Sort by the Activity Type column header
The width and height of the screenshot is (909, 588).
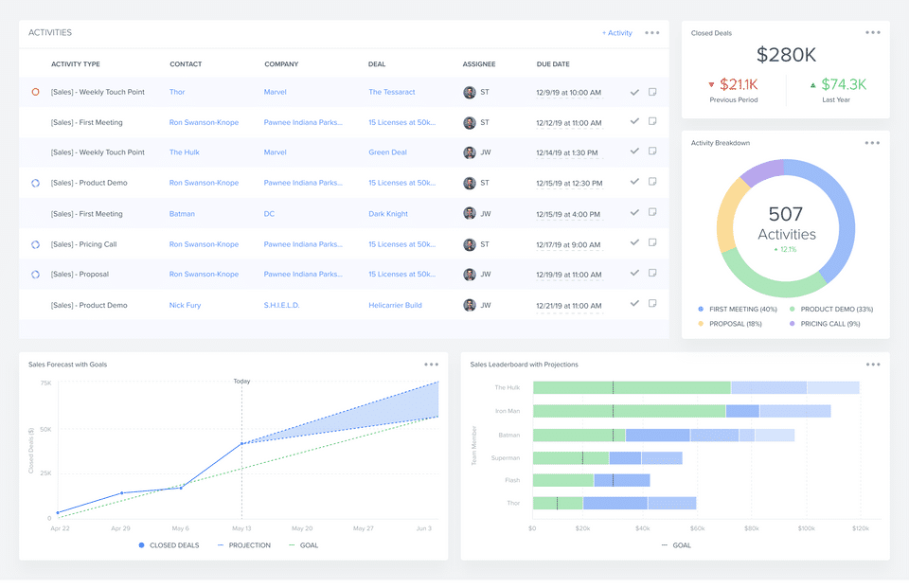tap(76, 64)
